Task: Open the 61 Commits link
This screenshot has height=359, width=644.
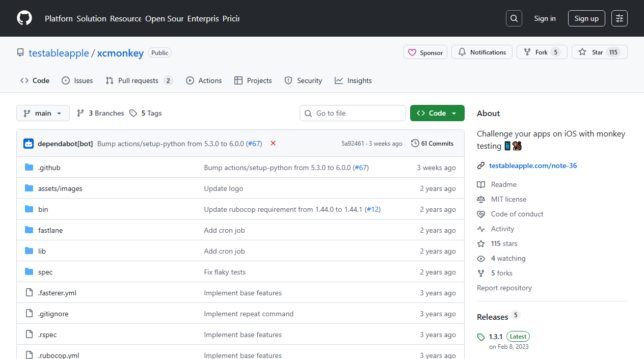Action: [x=432, y=144]
